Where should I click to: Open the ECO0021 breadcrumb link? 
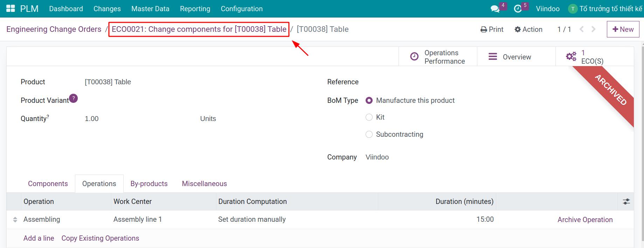pos(199,29)
